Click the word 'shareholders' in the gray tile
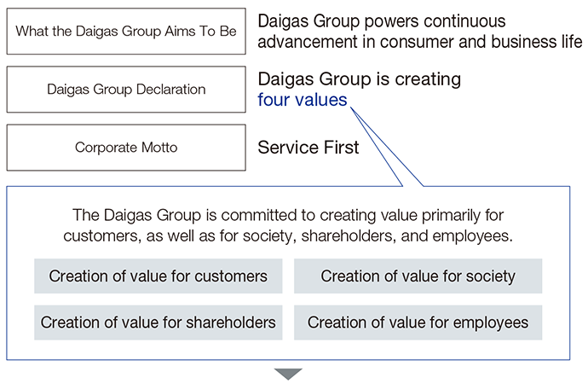 (x=231, y=322)
